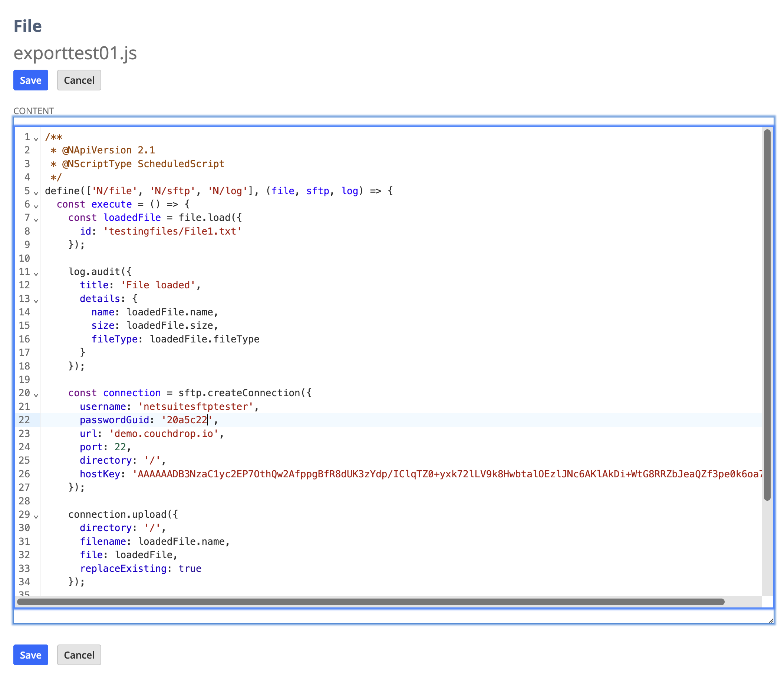Click the bottom Save button
This screenshot has width=784, height=676.
click(31, 655)
